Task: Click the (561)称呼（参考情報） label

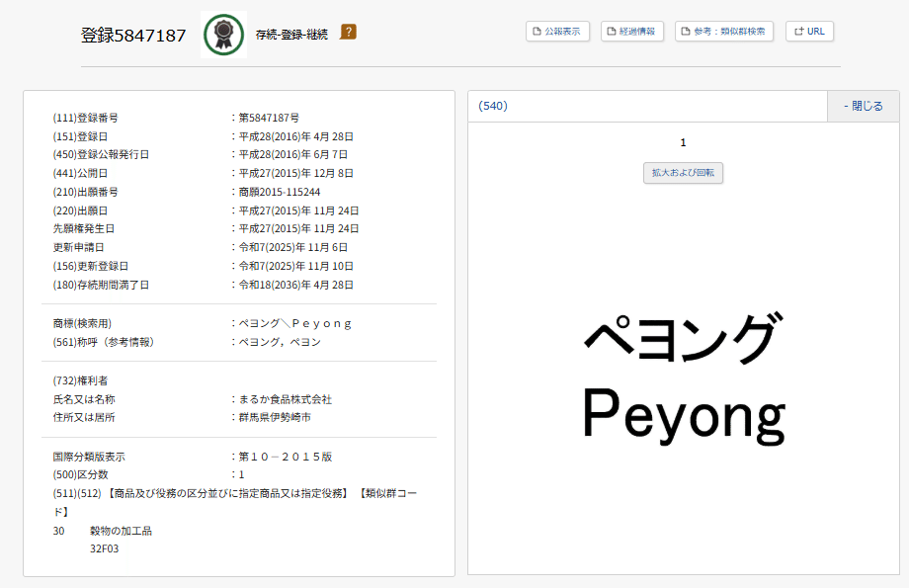Action: [104, 342]
